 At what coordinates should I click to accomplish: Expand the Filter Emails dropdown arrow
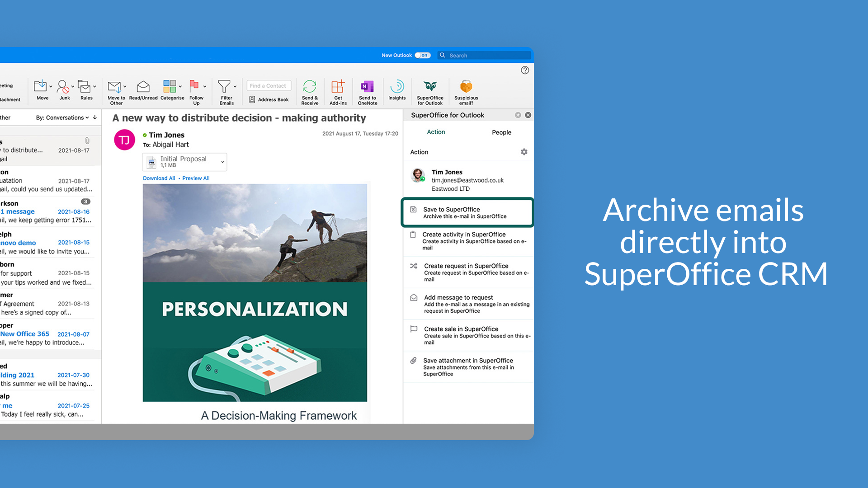[x=235, y=86]
